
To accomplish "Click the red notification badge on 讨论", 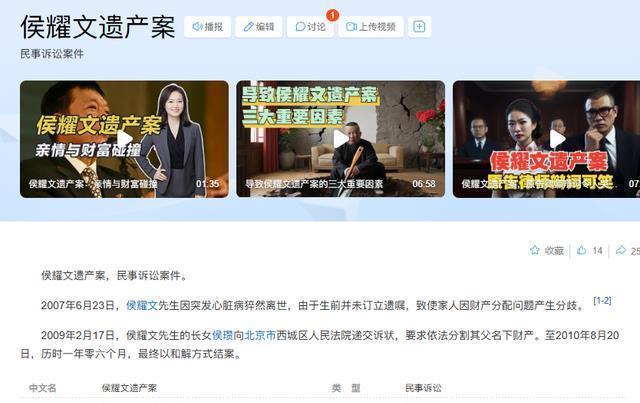I will click(x=332, y=16).
